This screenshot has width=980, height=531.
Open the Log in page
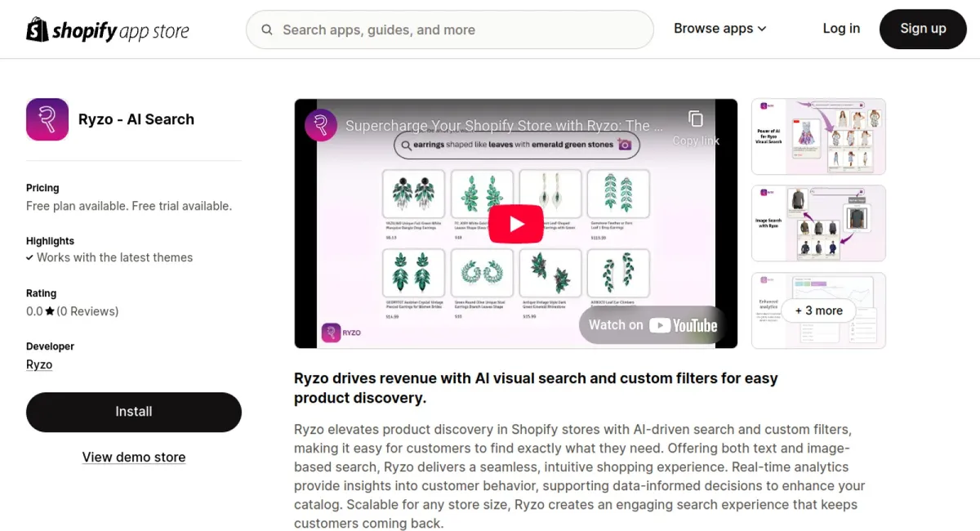(x=841, y=29)
